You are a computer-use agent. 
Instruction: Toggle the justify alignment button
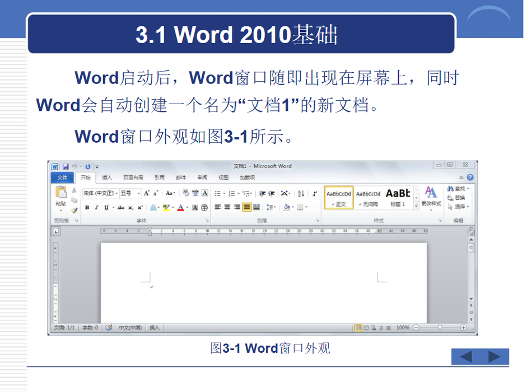tap(246, 207)
